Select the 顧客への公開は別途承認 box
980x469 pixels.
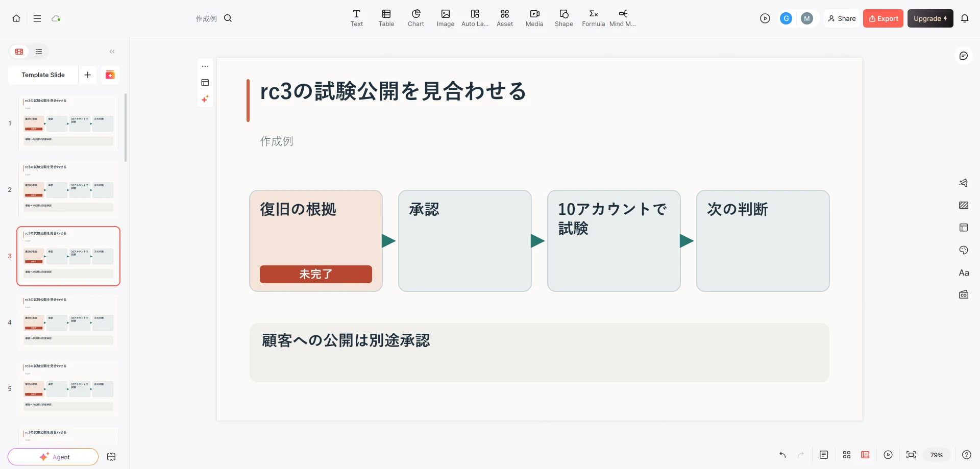pos(540,353)
